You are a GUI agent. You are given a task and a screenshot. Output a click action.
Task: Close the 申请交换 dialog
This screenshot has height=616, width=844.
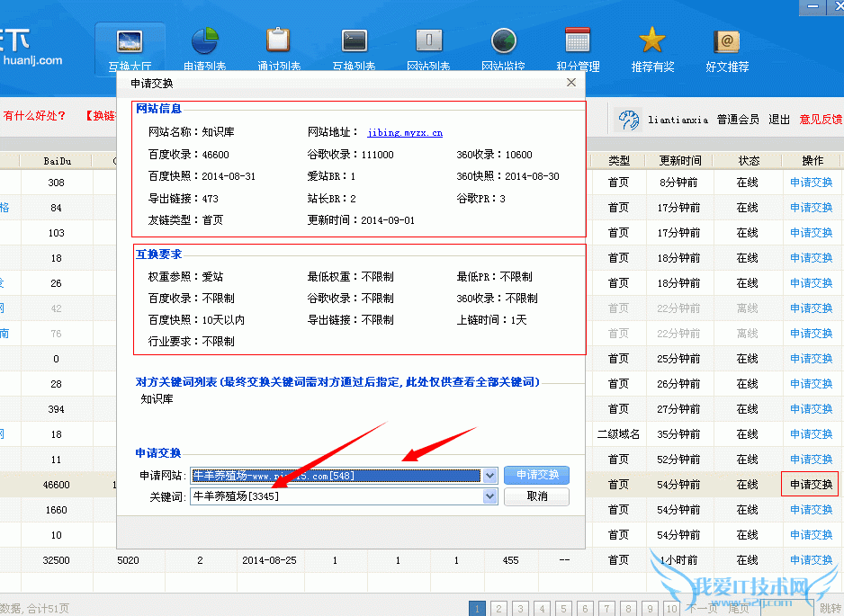570,83
